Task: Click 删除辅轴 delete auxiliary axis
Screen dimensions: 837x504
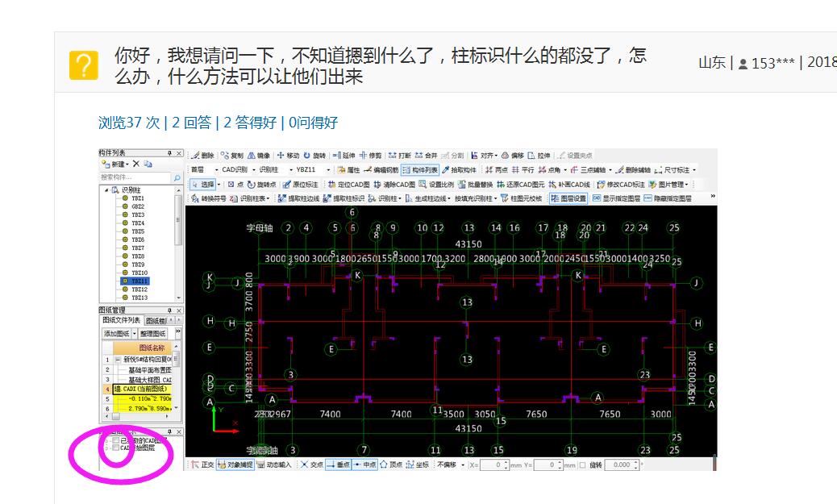Action: point(632,170)
